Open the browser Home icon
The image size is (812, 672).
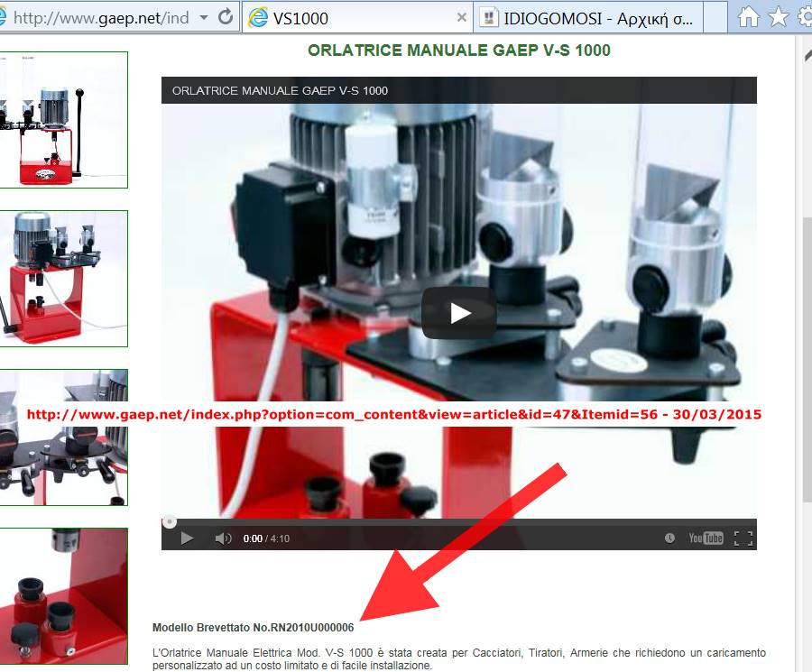748,17
